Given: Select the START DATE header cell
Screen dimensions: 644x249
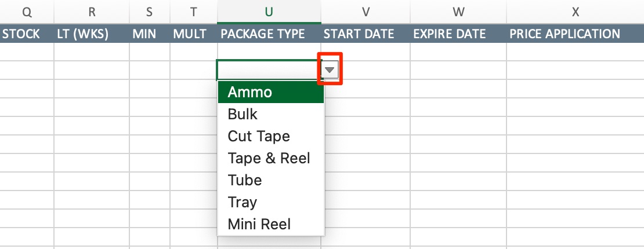Looking at the screenshot, I should click(365, 34).
